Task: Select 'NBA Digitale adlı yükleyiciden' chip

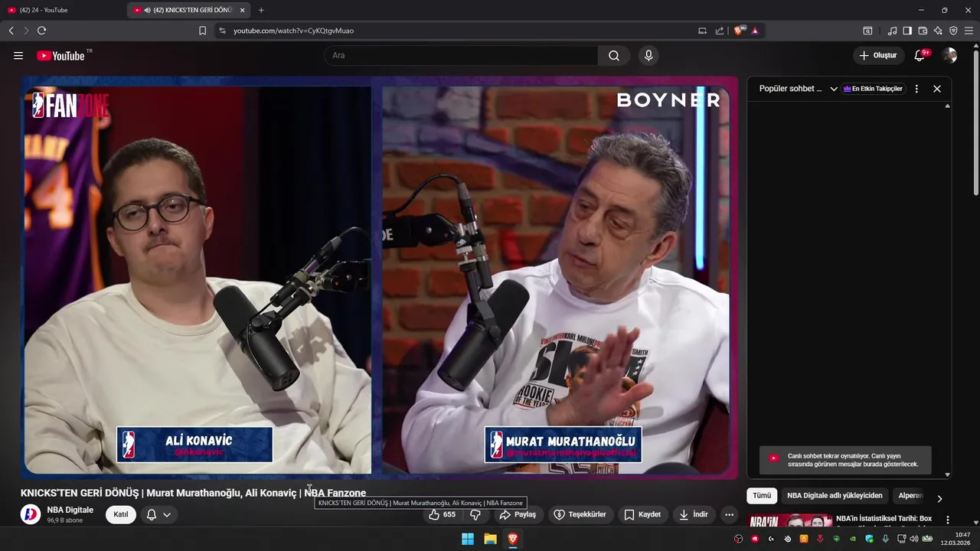Action: pos(835,496)
